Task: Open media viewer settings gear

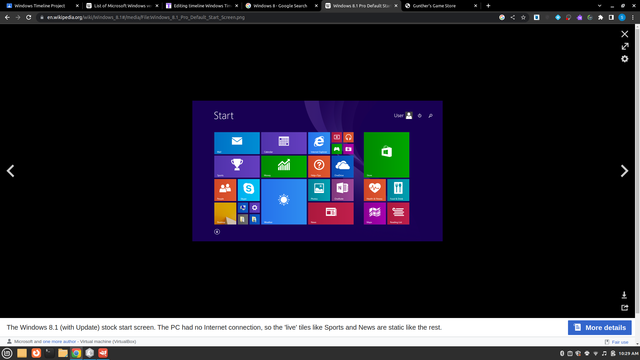Action: pos(624,59)
